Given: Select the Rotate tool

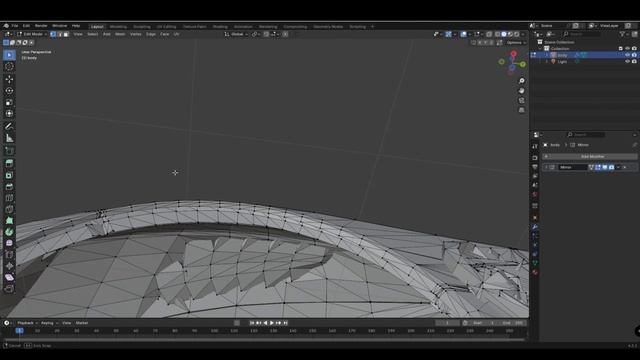Looking at the screenshot, I should point(9,91).
